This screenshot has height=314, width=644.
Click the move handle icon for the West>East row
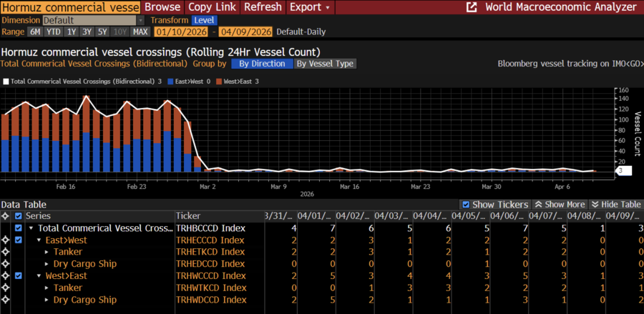(6, 276)
